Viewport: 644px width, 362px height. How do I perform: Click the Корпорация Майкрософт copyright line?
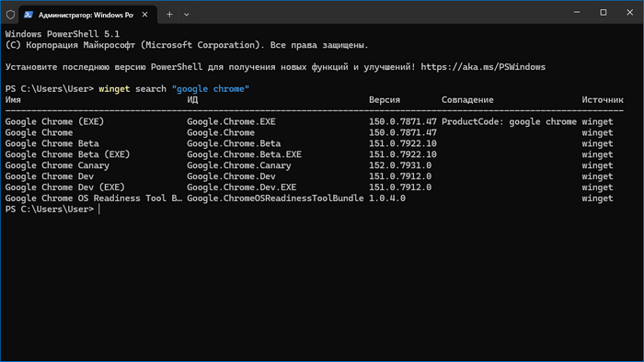[x=187, y=45]
